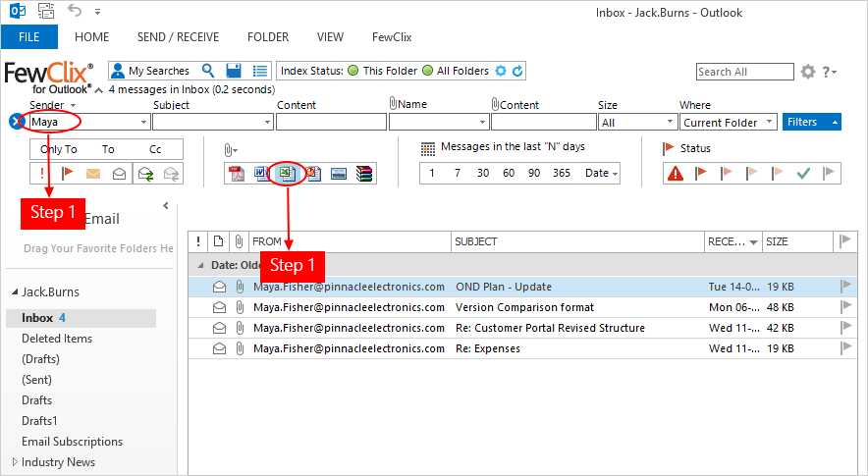Click the Search All input box
The height and width of the screenshot is (476, 868).
(x=744, y=72)
